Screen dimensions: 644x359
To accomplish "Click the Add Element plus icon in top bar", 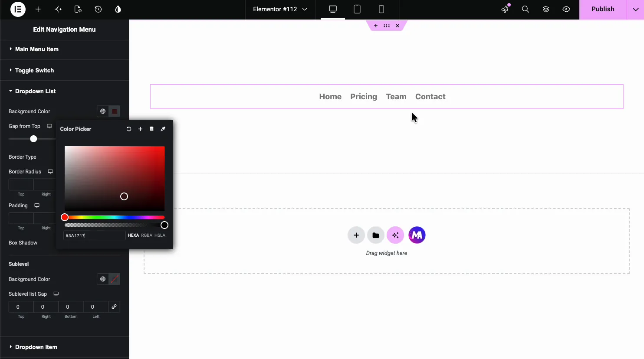I will (38, 9).
